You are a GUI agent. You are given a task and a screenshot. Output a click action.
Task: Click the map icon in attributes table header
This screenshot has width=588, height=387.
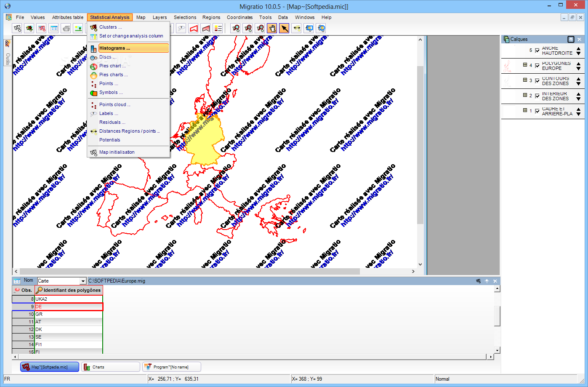pos(478,281)
